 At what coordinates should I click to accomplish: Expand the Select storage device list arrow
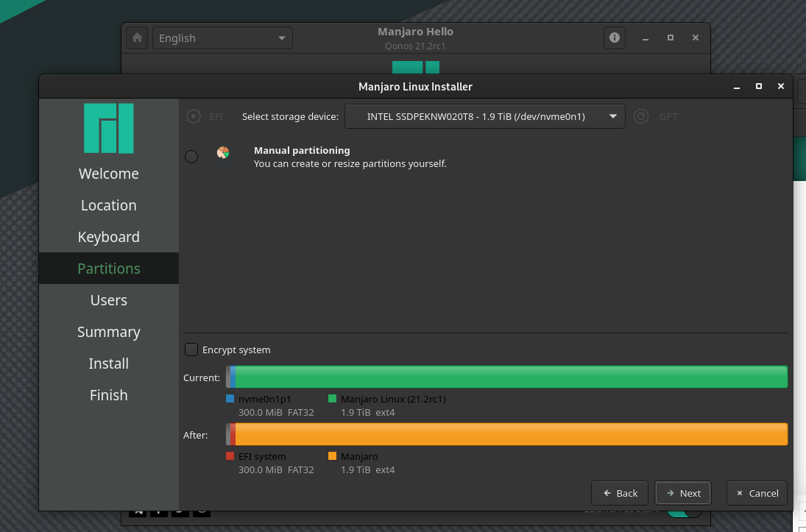pos(612,116)
